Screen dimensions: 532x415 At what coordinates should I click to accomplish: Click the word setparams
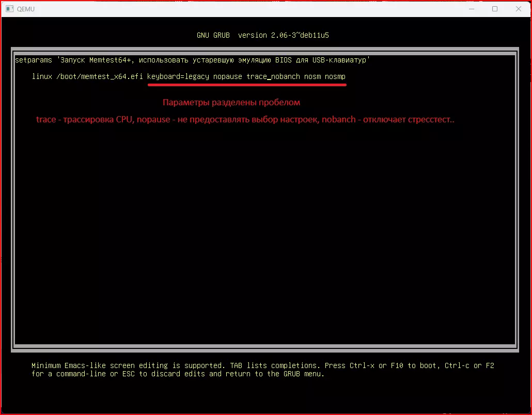(x=34, y=60)
